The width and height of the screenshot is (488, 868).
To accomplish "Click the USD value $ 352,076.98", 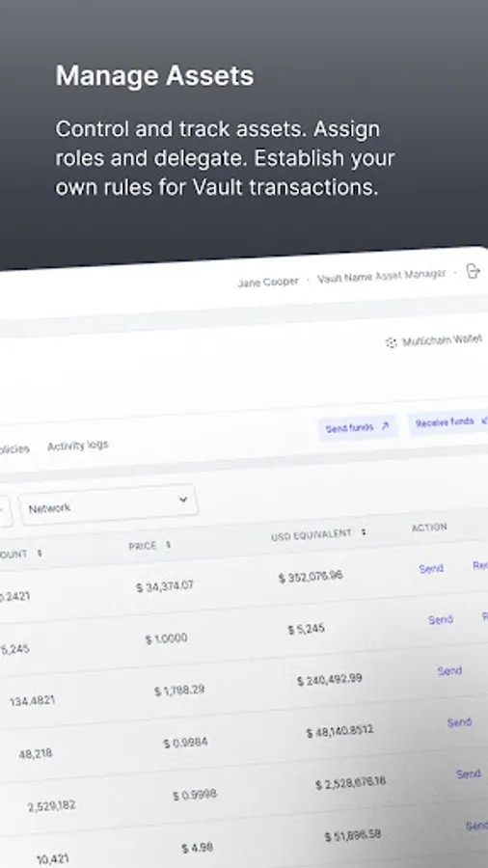I will point(311,577).
